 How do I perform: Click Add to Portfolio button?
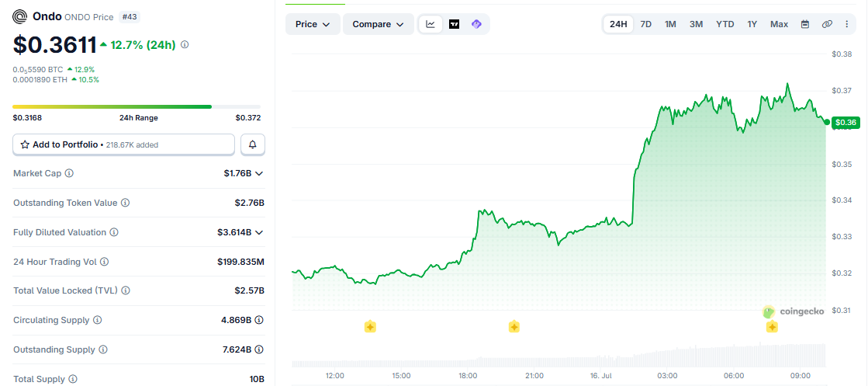[x=124, y=144]
